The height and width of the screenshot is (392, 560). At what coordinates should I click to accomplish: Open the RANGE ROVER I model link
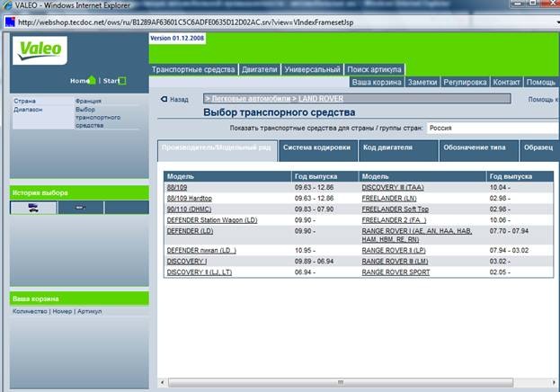(417, 236)
